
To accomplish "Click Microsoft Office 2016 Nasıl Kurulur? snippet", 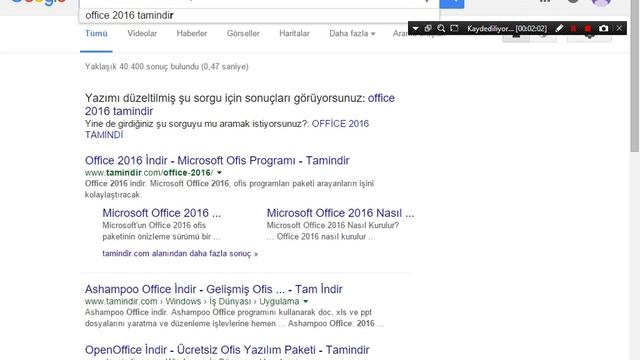I will coord(333,231).
